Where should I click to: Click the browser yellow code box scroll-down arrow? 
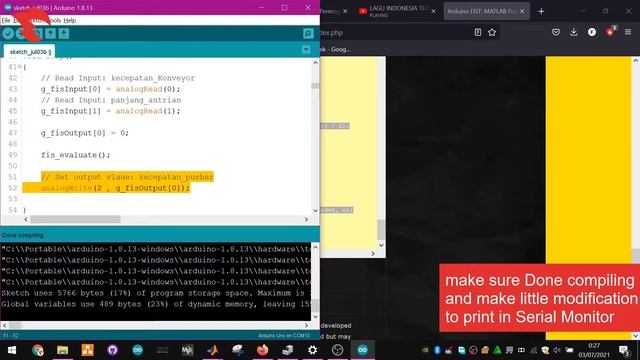(x=381, y=245)
